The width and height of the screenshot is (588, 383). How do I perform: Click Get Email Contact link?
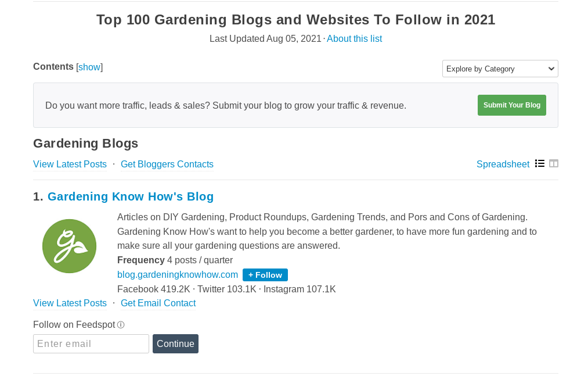pyautogui.click(x=158, y=303)
